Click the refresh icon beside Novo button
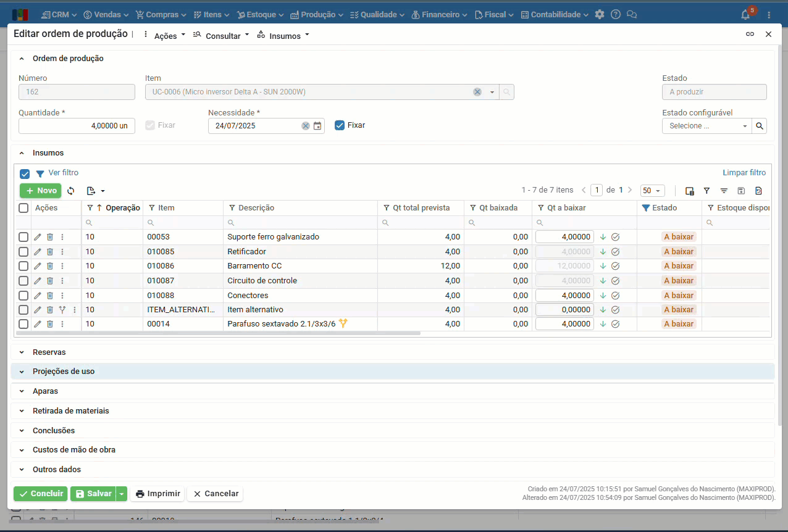The width and height of the screenshot is (788, 532). 71,191
